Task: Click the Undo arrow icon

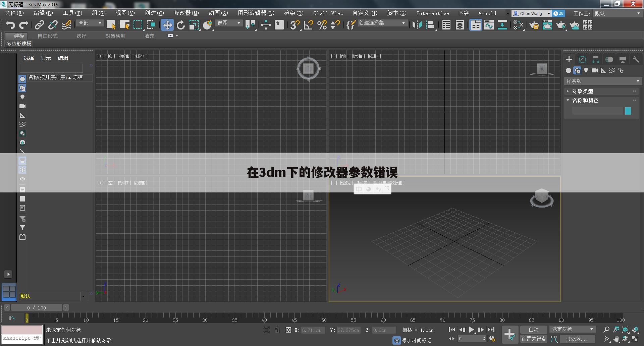Action: coord(10,25)
